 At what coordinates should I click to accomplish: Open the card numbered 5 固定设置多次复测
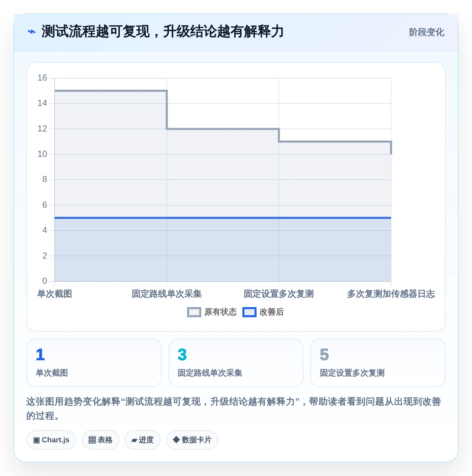click(x=378, y=363)
